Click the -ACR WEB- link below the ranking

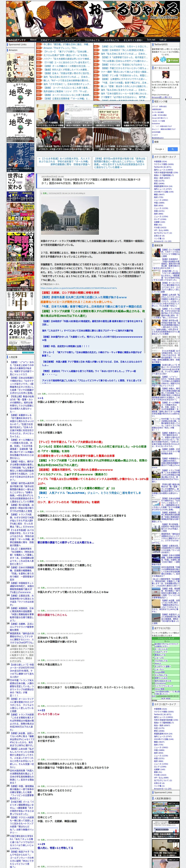click(x=166, y=698)
